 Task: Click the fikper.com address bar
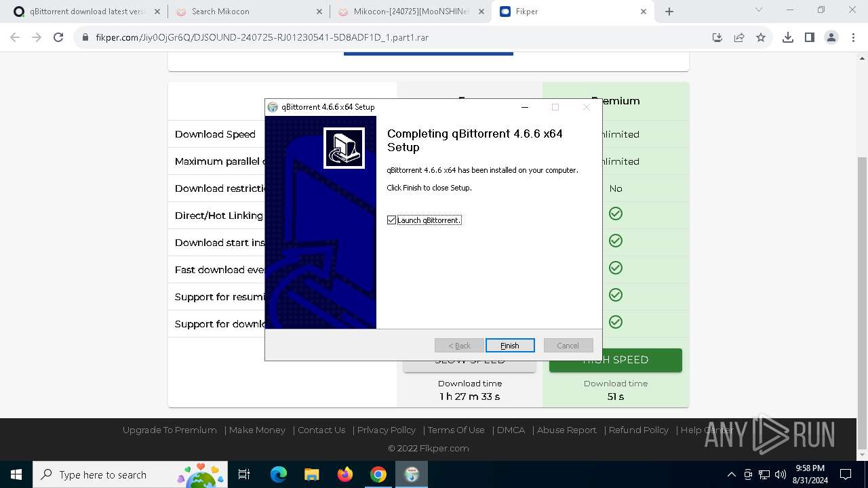393,37
